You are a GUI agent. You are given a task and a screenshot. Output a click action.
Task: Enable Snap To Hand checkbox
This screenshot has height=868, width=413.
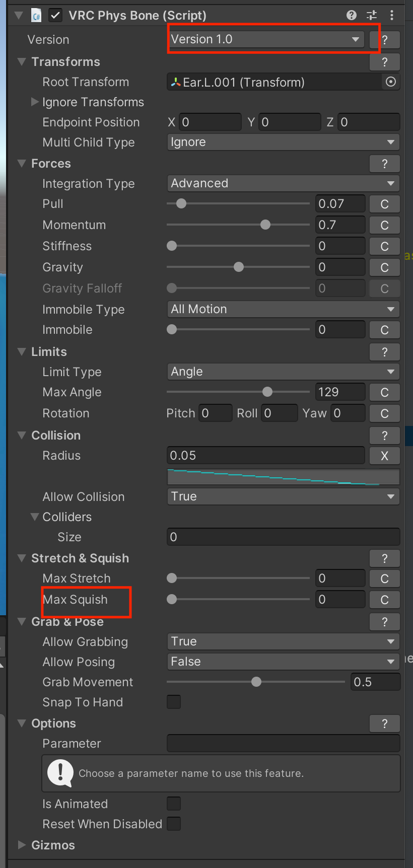(174, 702)
